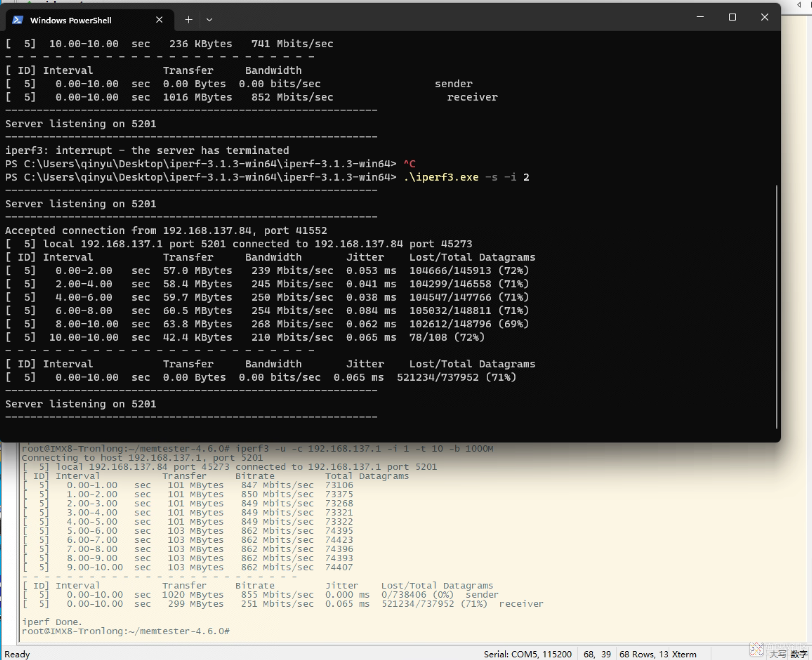Click "Xterm" emulation status entry
The image size is (812, 660).
click(684, 654)
